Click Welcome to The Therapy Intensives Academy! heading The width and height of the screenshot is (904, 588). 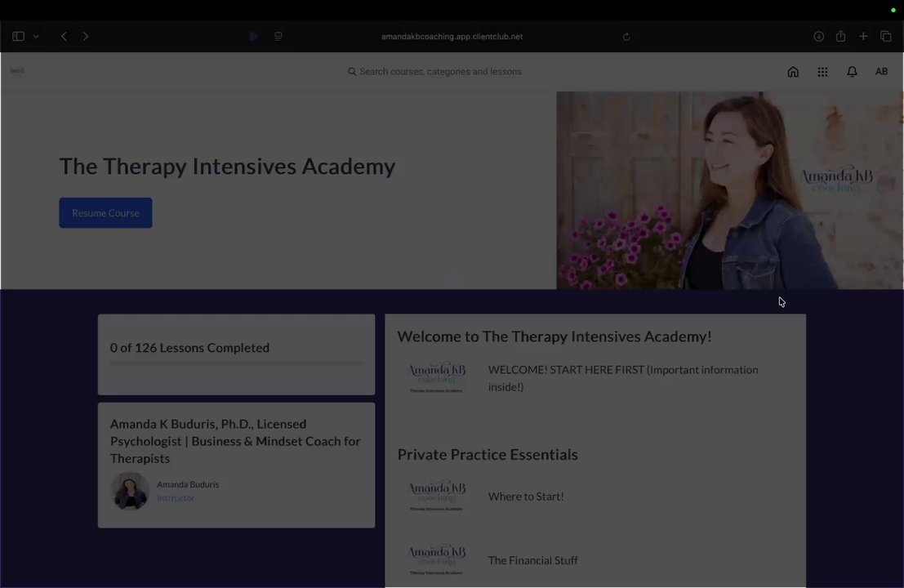click(x=554, y=336)
